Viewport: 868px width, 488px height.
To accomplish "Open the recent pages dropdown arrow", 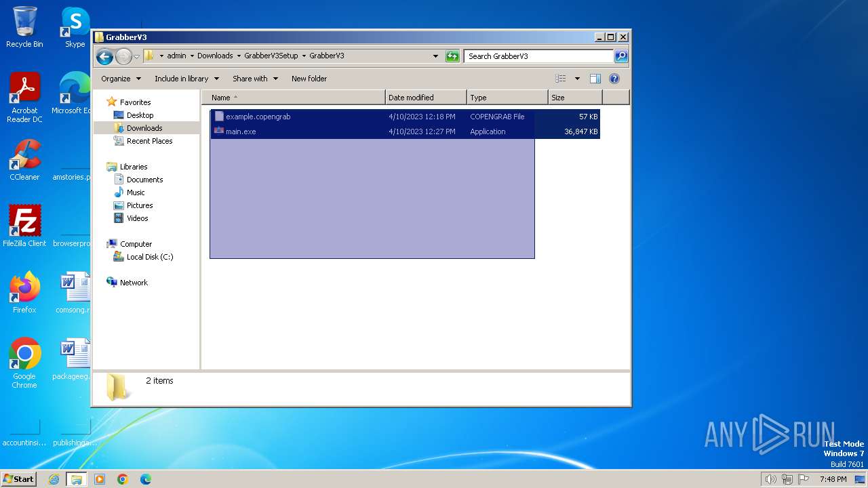I will [136, 56].
